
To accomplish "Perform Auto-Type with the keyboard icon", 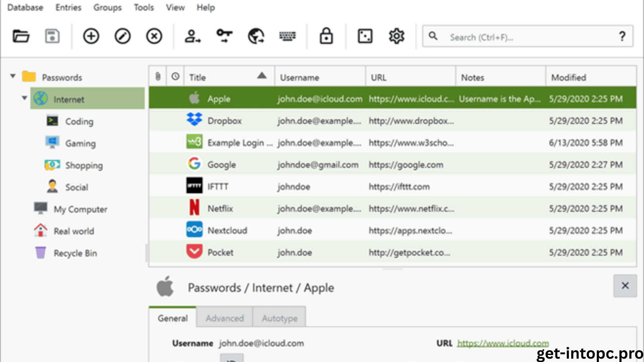I will coord(287,36).
